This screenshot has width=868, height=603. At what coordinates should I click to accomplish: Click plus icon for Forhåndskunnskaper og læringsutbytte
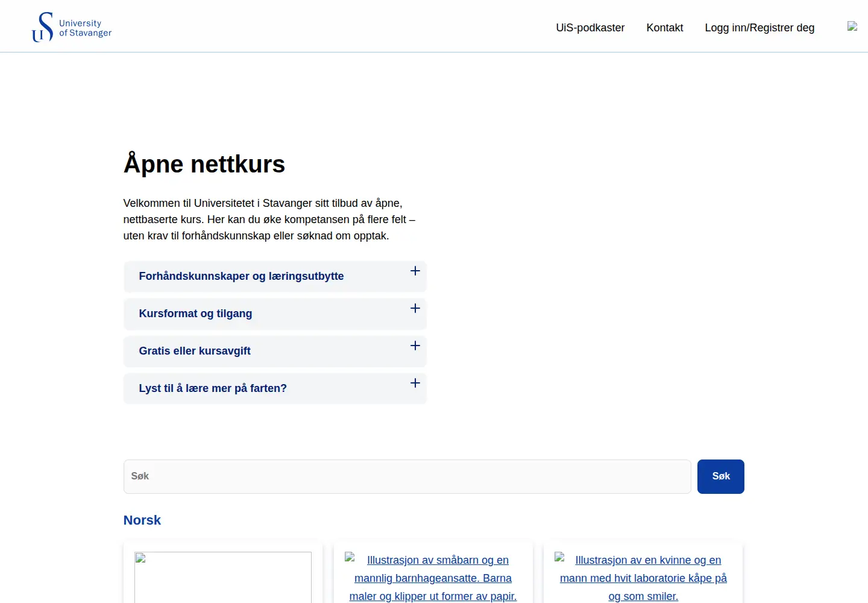[415, 271]
